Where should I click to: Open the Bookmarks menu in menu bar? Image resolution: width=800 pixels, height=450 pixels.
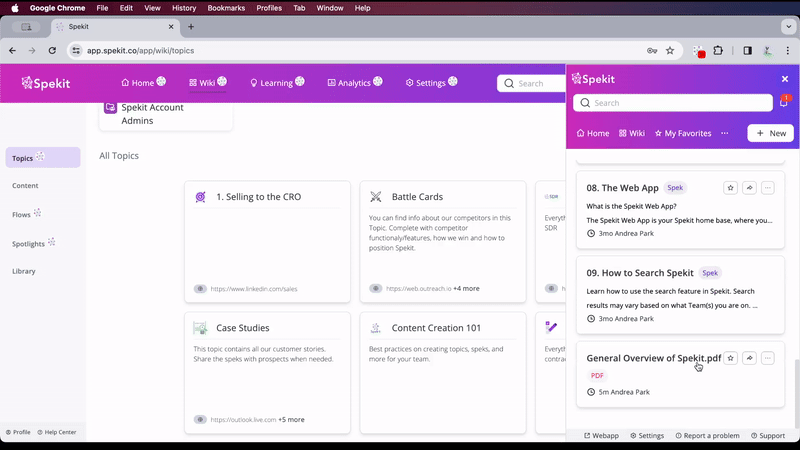click(226, 8)
